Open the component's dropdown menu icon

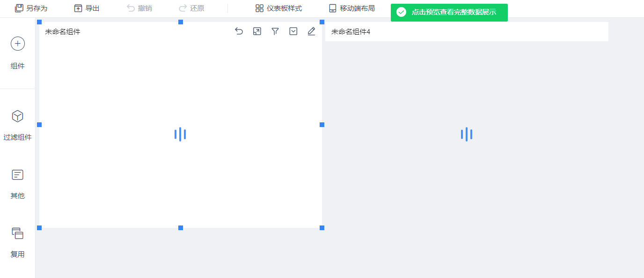pos(293,31)
